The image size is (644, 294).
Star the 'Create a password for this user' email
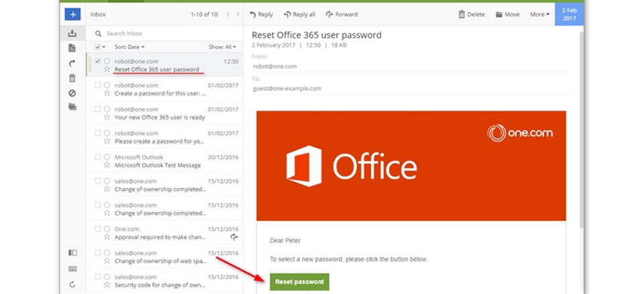point(107,93)
